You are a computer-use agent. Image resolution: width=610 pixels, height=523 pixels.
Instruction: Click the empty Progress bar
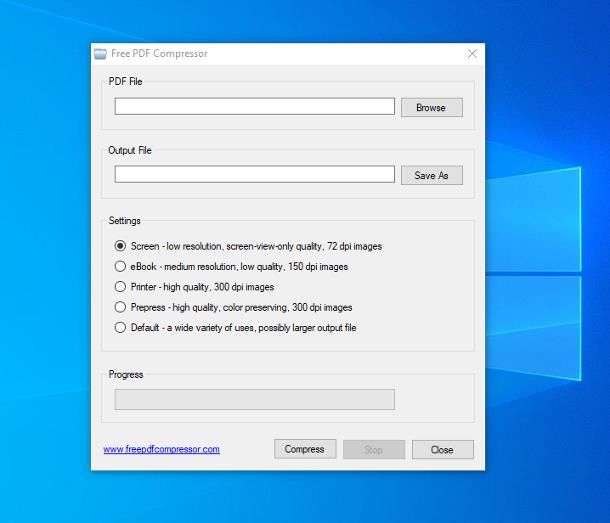[x=255, y=399]
